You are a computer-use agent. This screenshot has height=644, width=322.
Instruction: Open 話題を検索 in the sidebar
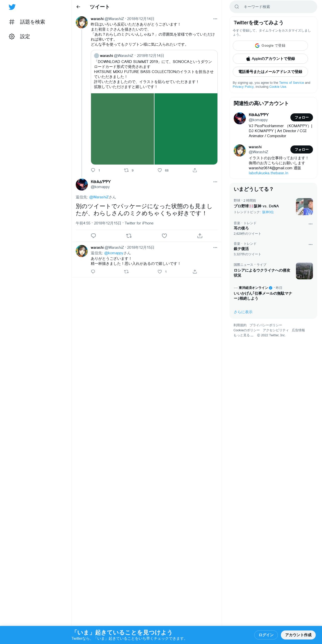(x=27, y=22)
